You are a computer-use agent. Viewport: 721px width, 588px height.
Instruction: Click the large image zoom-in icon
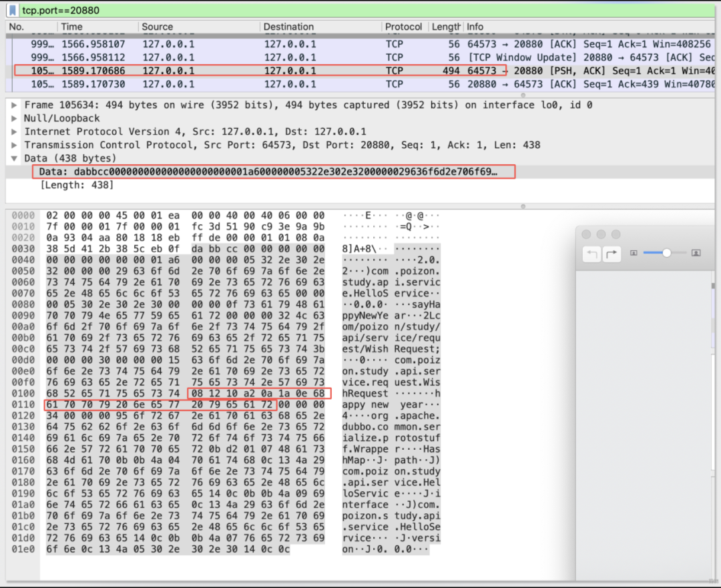click(x=696, y=253)
